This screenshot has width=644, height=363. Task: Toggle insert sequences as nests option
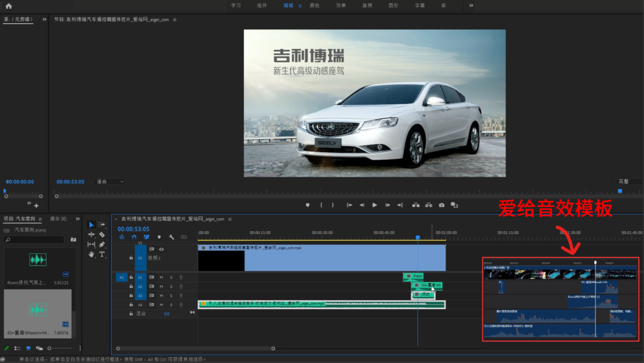pos(122,237)
